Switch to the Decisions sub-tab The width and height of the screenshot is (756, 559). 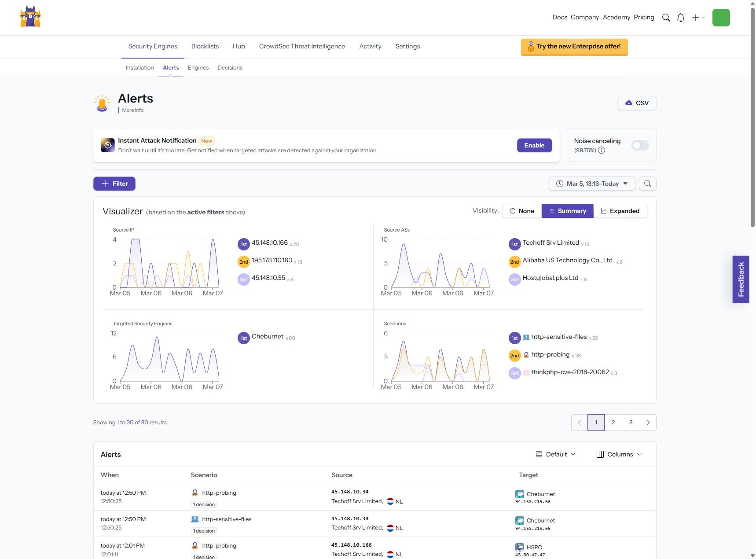point(230,68)
